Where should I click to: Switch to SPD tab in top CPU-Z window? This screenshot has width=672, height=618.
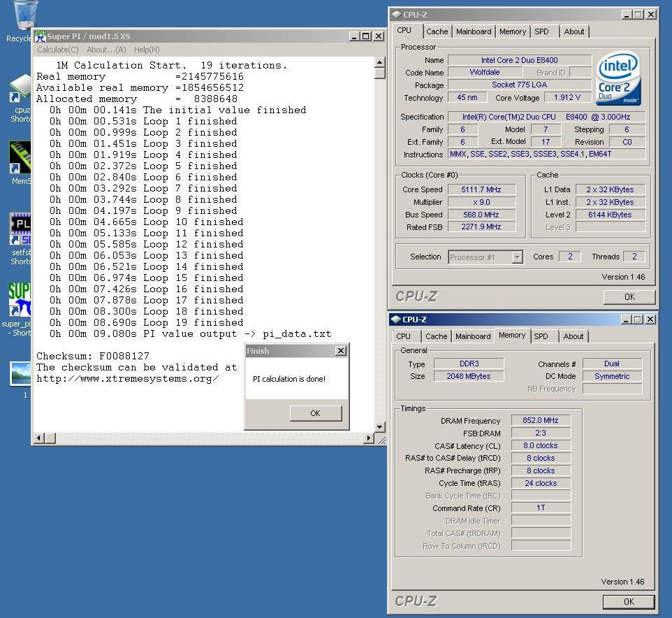[x=541, y=31]
